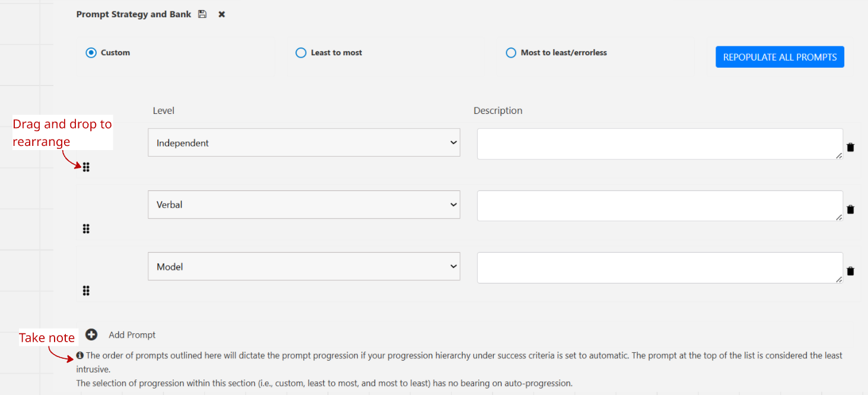Click the info icon before the prompt order note
868x395 pixels.
(x=80, y=356)
